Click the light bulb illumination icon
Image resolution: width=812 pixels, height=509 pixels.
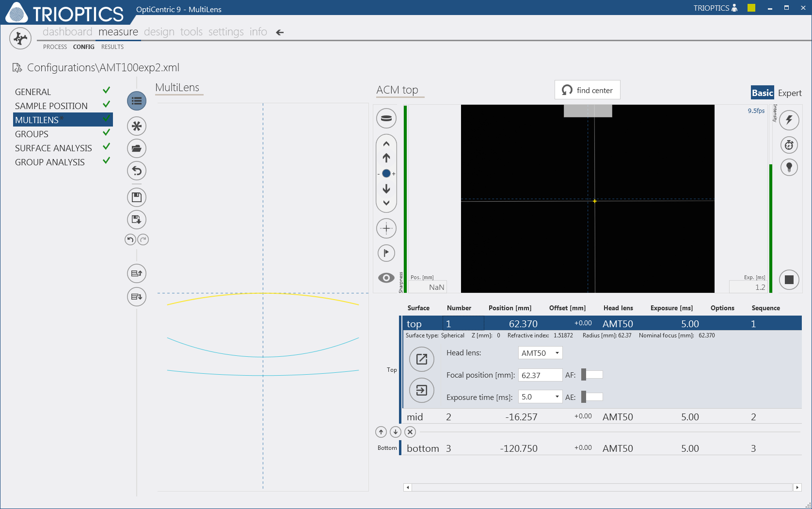coord(789,167)
